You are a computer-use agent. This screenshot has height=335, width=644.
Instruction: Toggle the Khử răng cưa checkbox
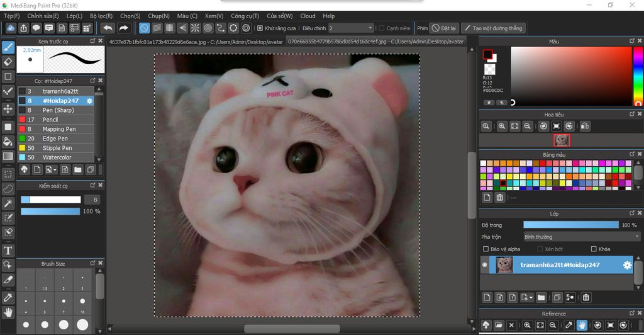260,28
